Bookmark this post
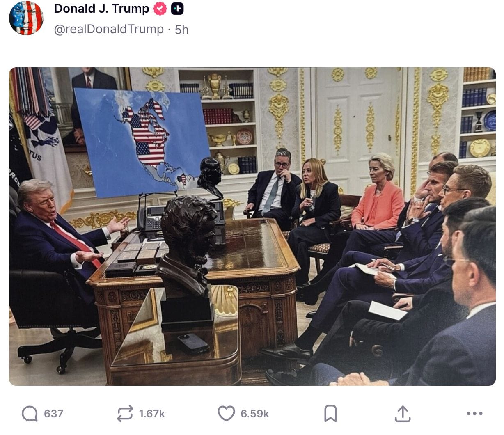Image resolution: width=504 pixels, height=435 pixels. coord(330,414)
